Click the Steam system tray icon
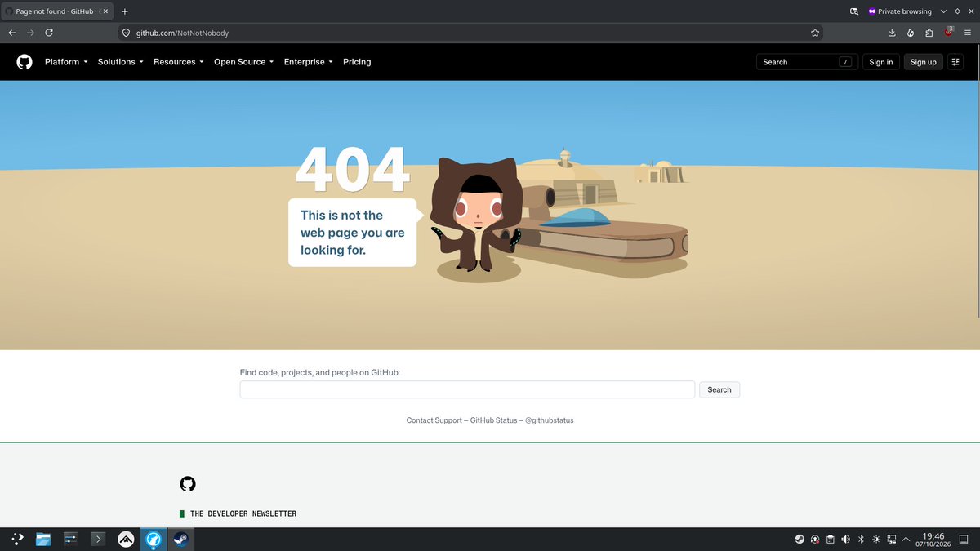 pyautogui.click(x=800, y=539)
